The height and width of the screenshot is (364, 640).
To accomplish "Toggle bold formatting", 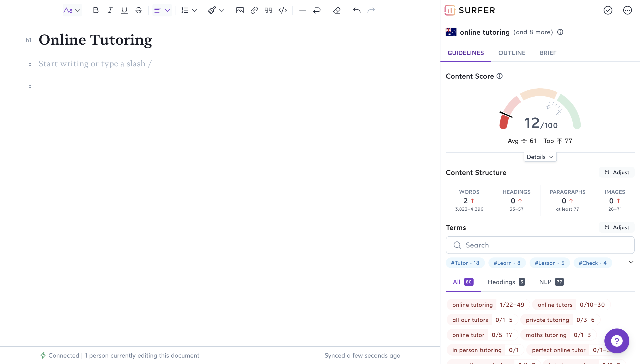I will pos(96,10).
